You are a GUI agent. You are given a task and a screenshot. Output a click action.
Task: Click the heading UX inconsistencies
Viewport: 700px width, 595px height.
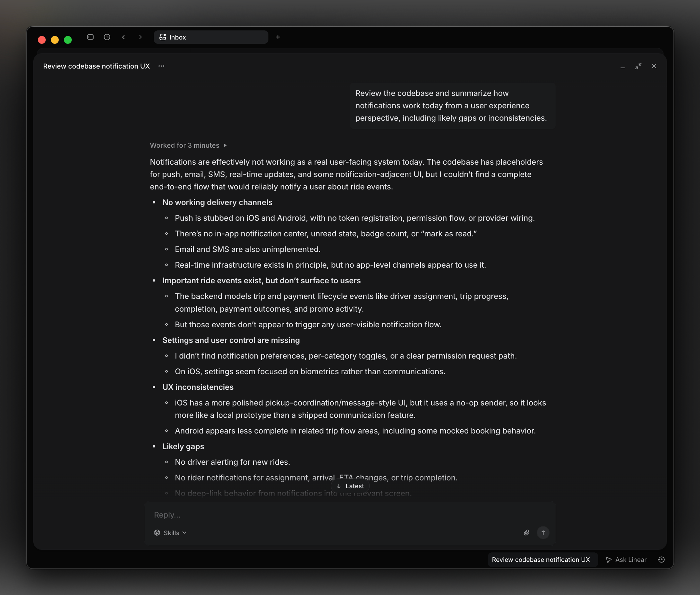point(198,387)
